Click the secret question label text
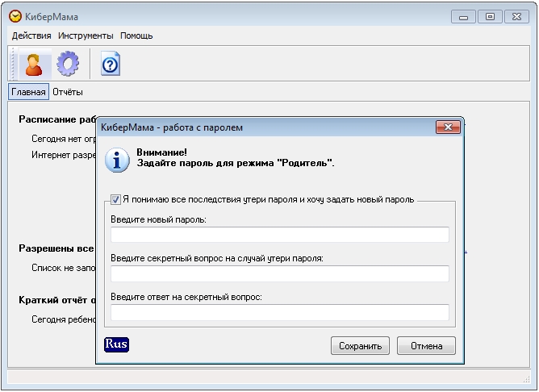Screen dimensions: 539x392 coord(217,258)
